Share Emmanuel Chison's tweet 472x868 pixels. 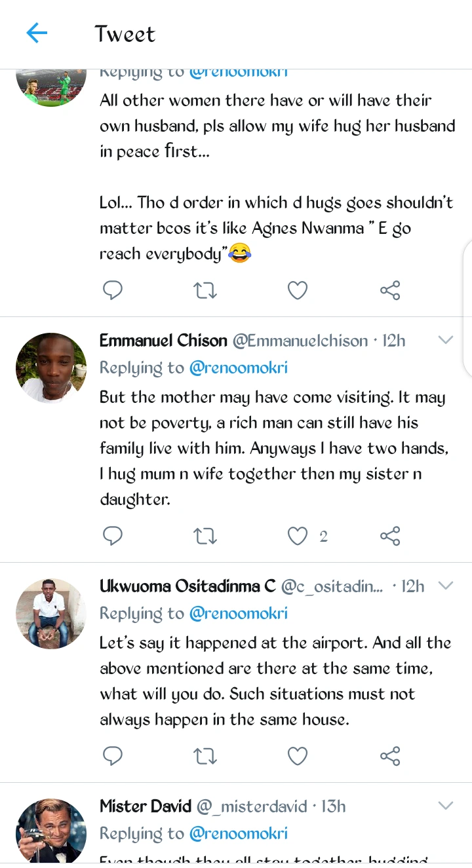point(390,537)
